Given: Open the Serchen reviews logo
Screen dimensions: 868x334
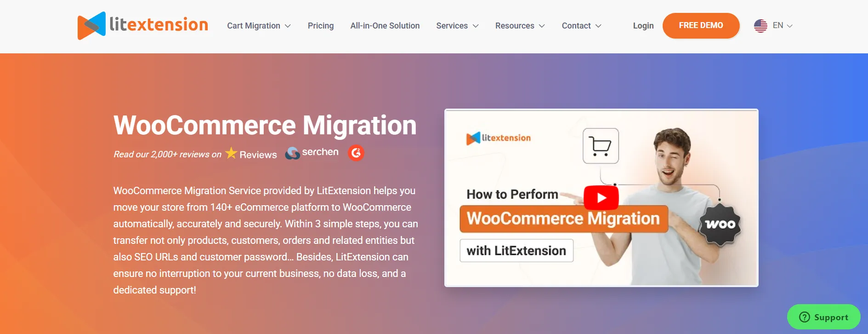Looking at the screenshot, I should tap(312, 152).
